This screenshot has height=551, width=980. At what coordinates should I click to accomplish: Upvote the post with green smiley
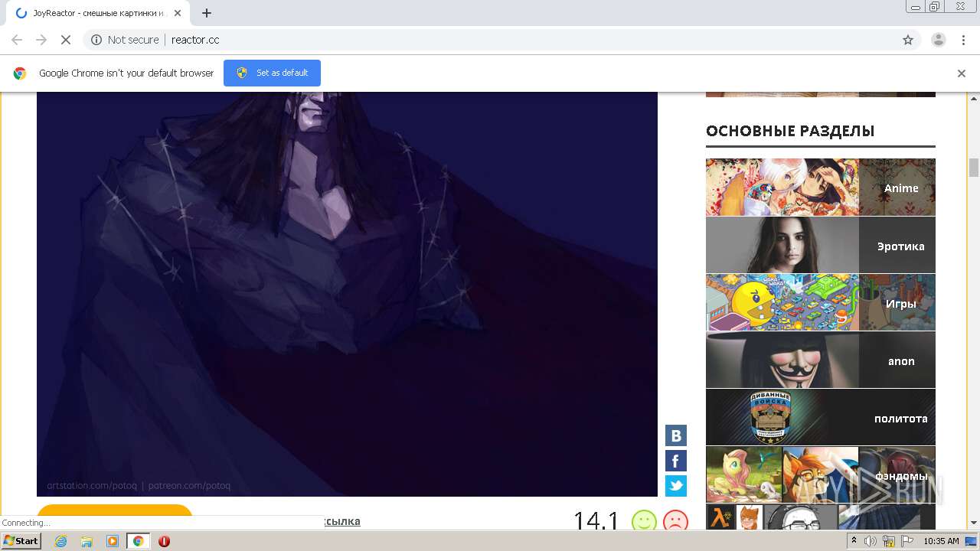click(644, 522)
